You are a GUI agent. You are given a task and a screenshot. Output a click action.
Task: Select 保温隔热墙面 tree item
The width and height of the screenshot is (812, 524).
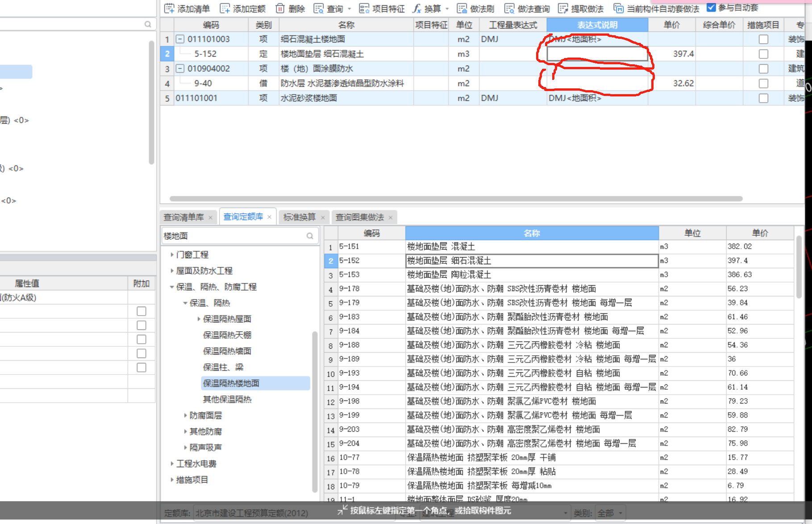tap(227, 351)
